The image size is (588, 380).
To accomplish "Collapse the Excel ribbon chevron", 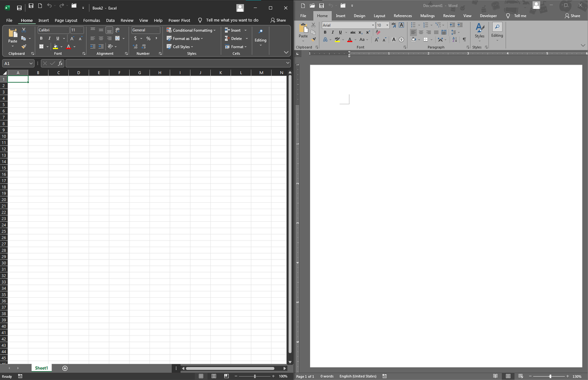I will [x=286, y=52].
